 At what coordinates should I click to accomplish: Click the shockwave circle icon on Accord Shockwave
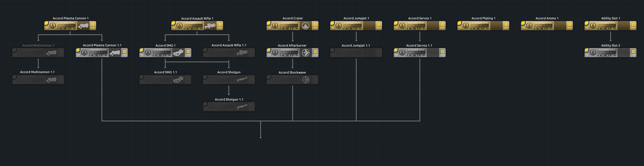[305, 80]
